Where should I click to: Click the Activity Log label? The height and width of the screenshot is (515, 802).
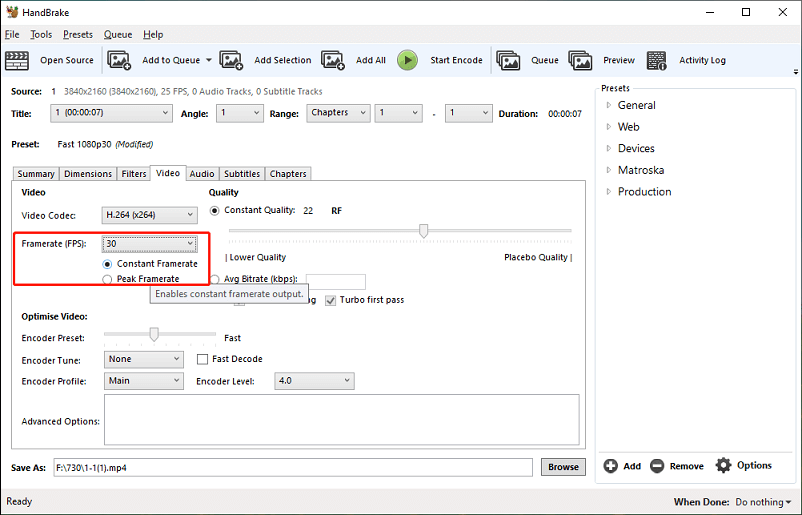(702, 60)
